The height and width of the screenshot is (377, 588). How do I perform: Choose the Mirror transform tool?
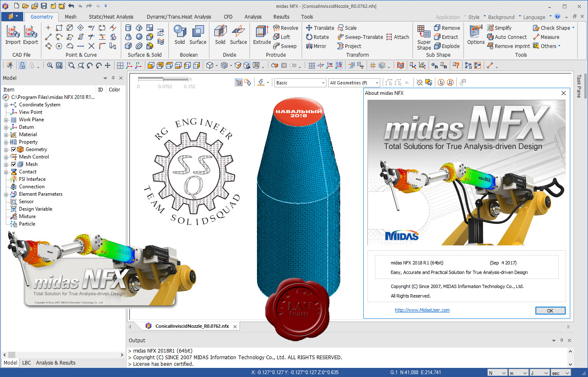[x=316, y=46]
